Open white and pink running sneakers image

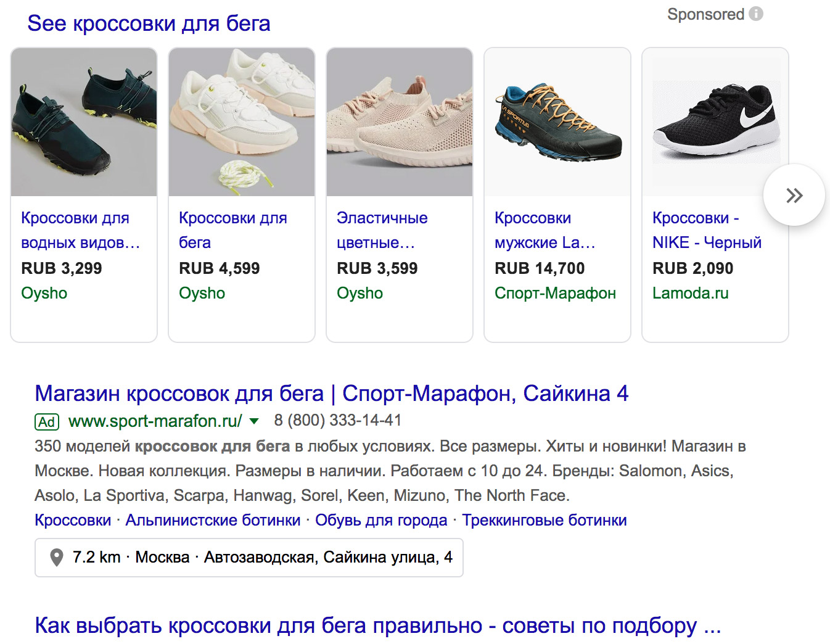point(242,122)
